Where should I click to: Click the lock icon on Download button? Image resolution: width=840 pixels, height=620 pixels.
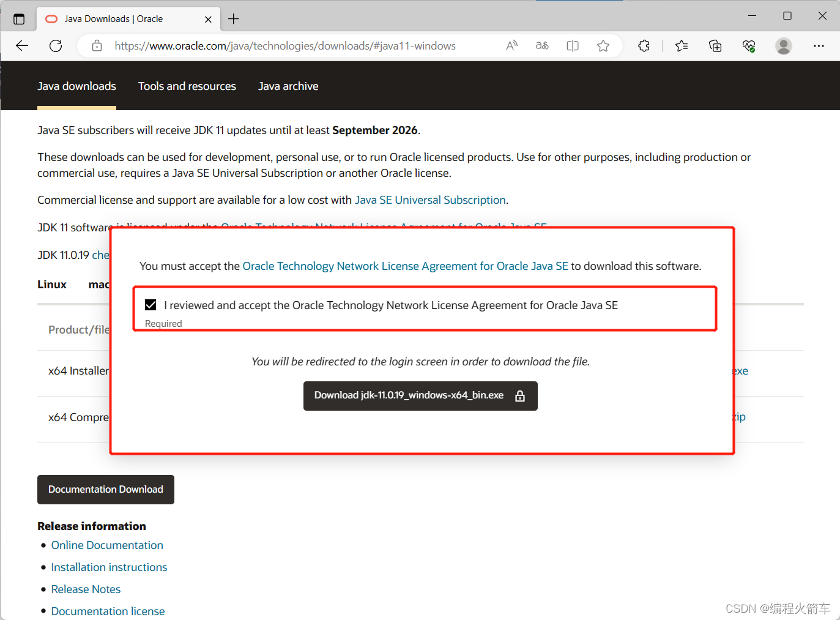click(520, 396)
